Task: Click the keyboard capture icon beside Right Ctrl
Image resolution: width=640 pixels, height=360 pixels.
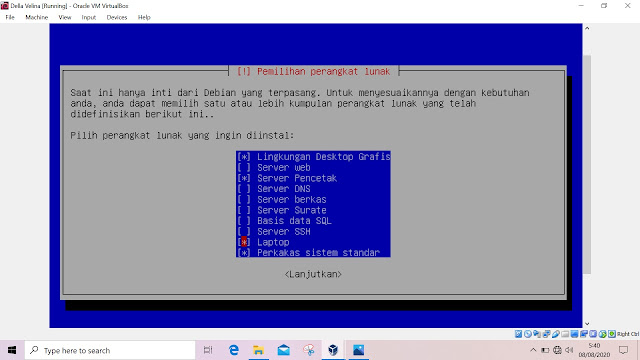Action: click(612, 334)
